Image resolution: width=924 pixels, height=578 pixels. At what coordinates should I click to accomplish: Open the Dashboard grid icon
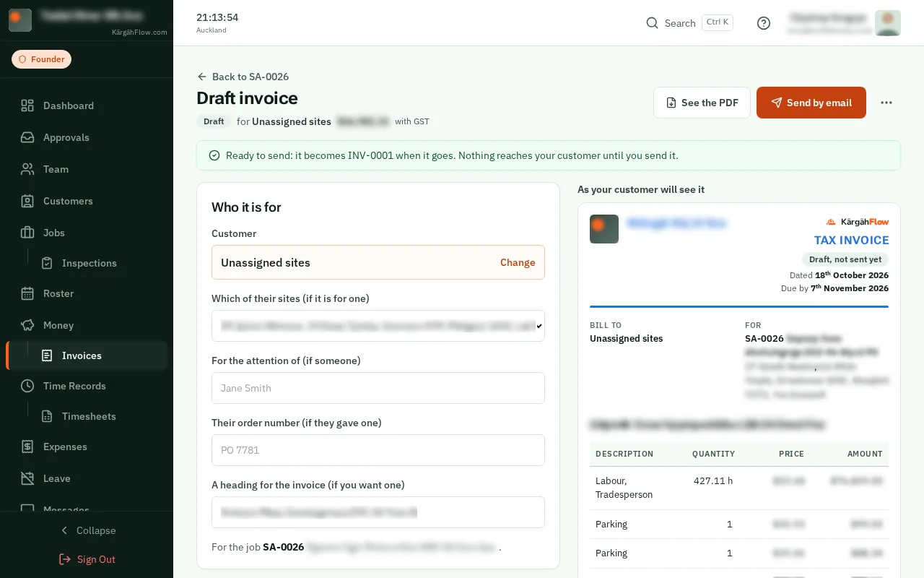point(27,105)
